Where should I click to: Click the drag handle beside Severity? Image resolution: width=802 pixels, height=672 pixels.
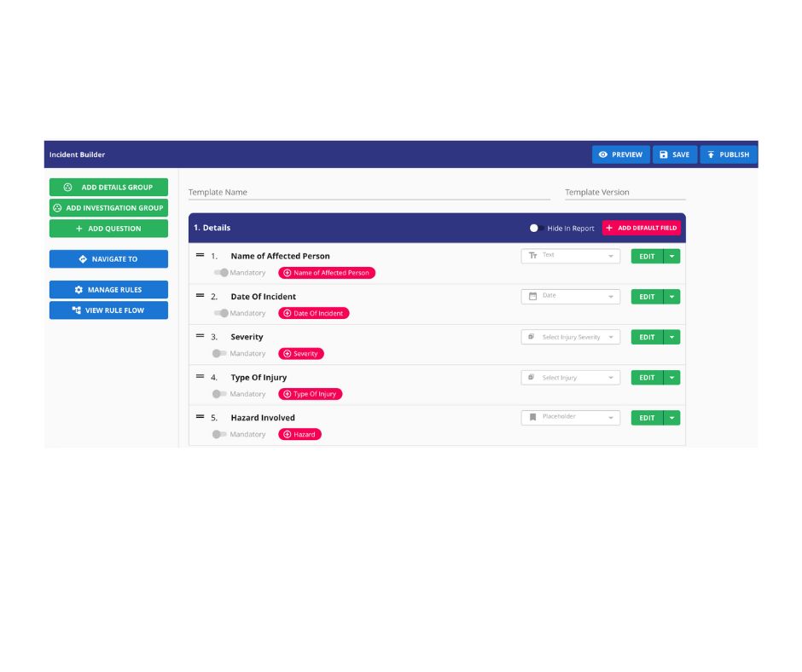200,336
